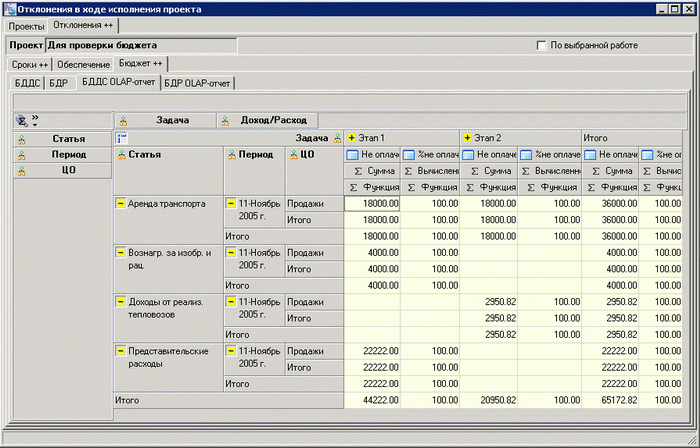The width and height of the screenshot is (700, 448).
Task: Click the application icon in title bar
Action: 9,9
